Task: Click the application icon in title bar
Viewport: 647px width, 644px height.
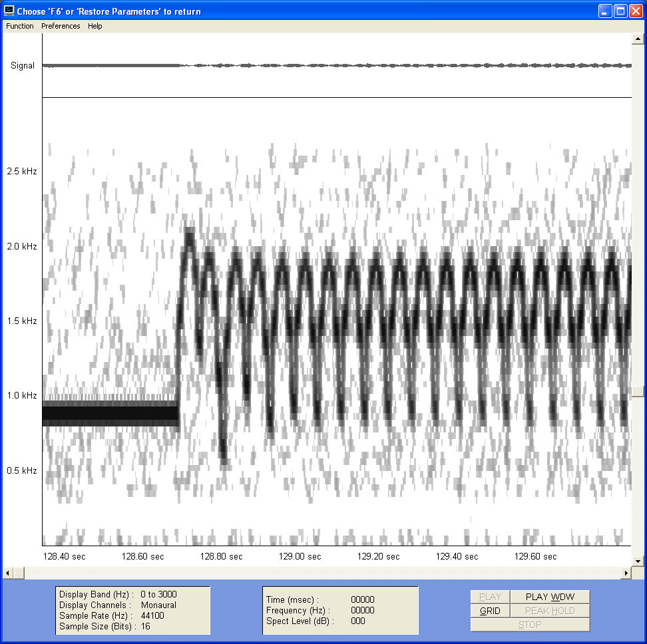Action: [9, 11]
